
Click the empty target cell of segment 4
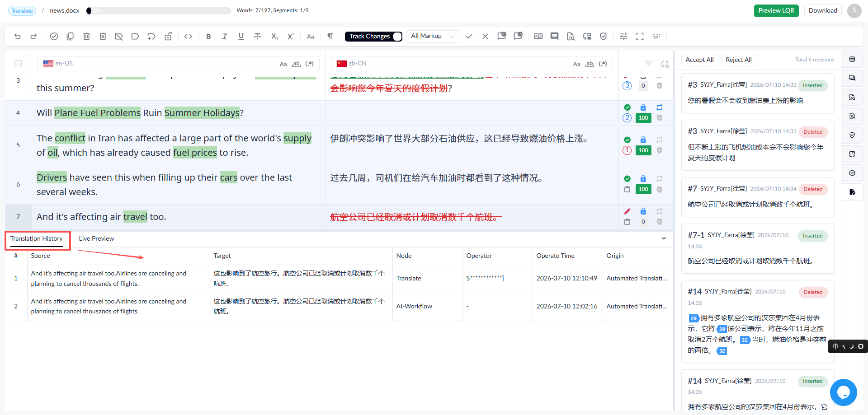472,113
